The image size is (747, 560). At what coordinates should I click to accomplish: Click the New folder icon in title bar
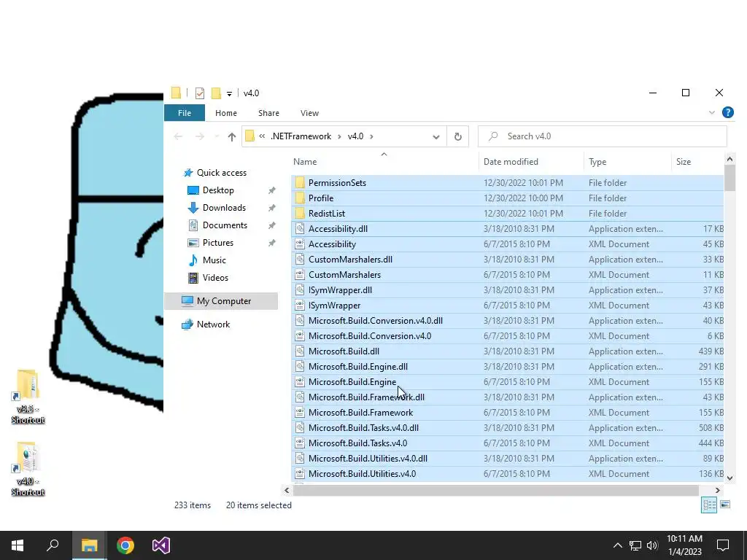click(x=216, y=93)
